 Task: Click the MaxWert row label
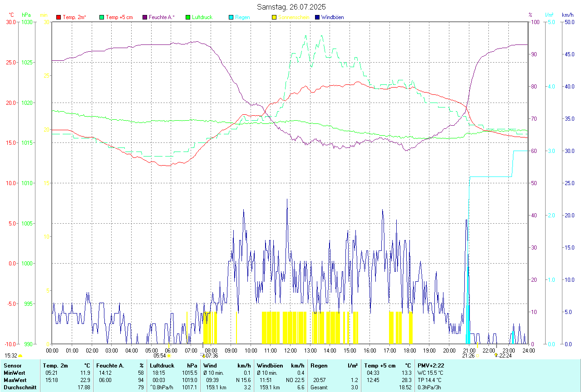click(x=15, y=380)
